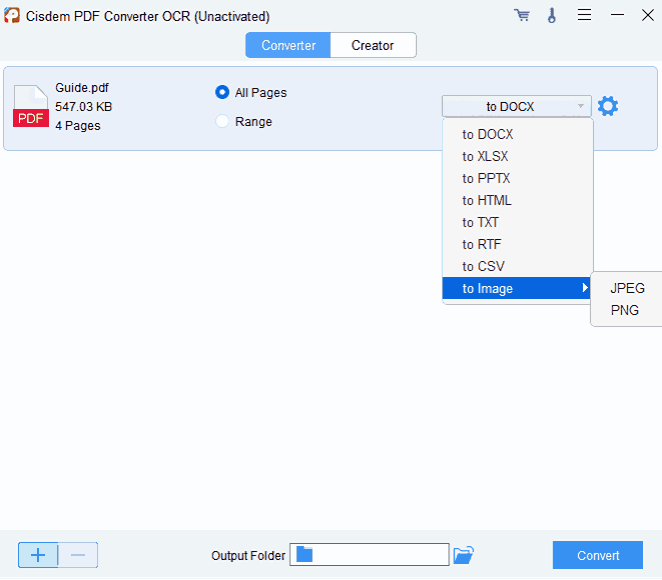
Task: Select the Range radio button
Action: (222, 121)
